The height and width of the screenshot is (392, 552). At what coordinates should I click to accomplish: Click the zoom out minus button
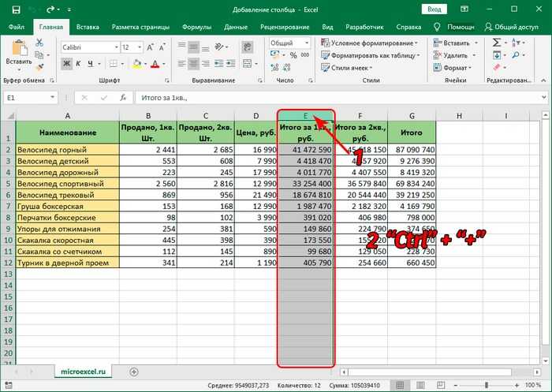pos(456,385)
